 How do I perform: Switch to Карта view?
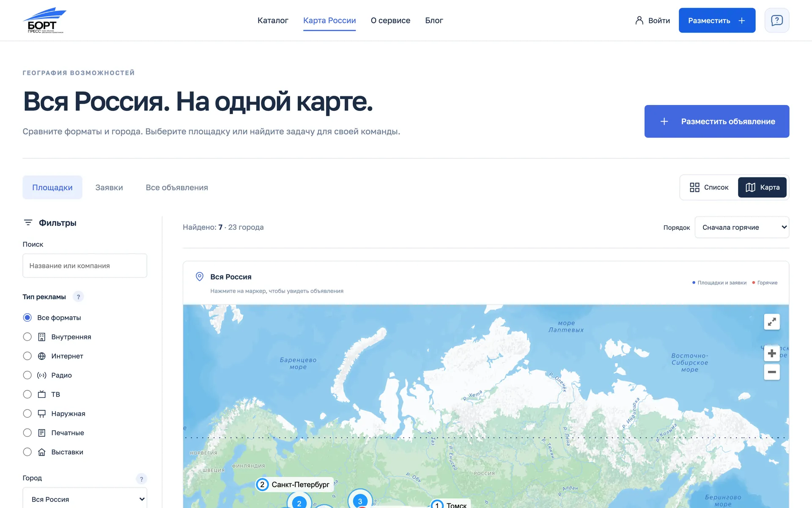[762, 188]
